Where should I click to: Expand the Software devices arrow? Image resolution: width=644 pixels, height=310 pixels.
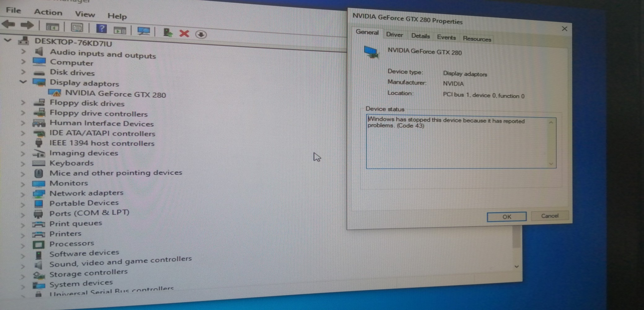[23, 256]
